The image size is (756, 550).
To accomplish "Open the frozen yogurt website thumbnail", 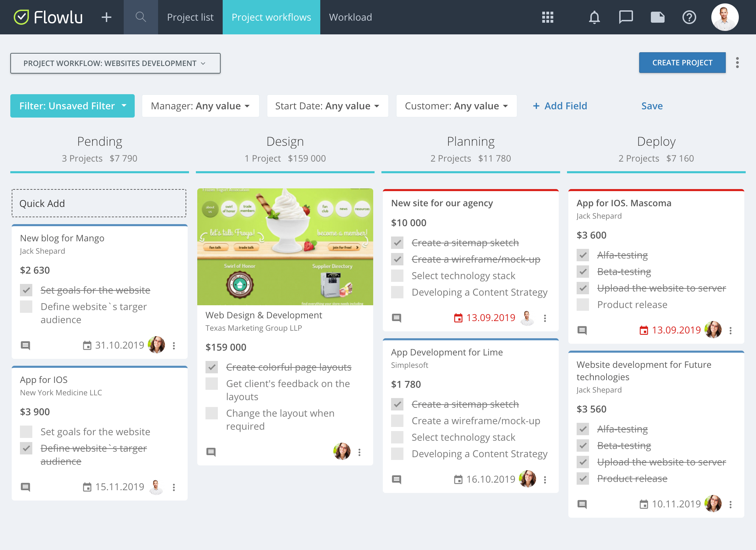I will coord(285,247).
